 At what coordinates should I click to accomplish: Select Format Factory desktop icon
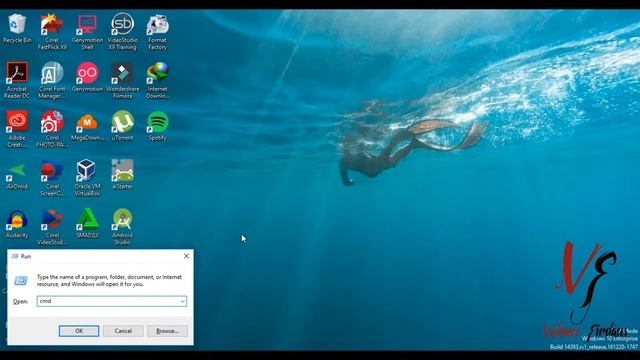pos(158,32)
